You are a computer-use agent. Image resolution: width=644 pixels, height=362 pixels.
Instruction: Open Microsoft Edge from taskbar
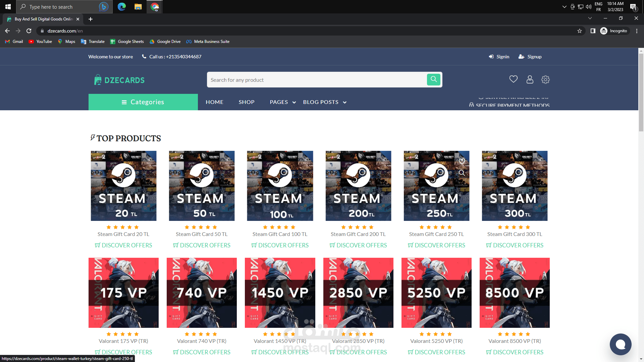click(x=122, y=7)
